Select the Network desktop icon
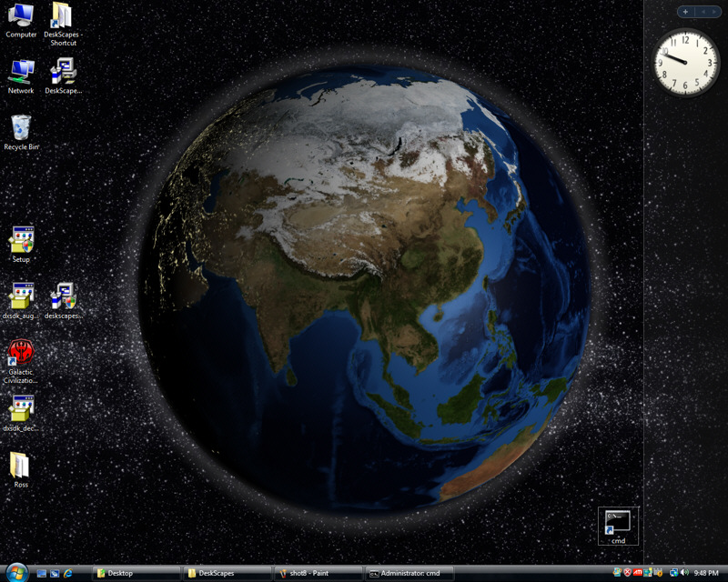 [21, 72]
